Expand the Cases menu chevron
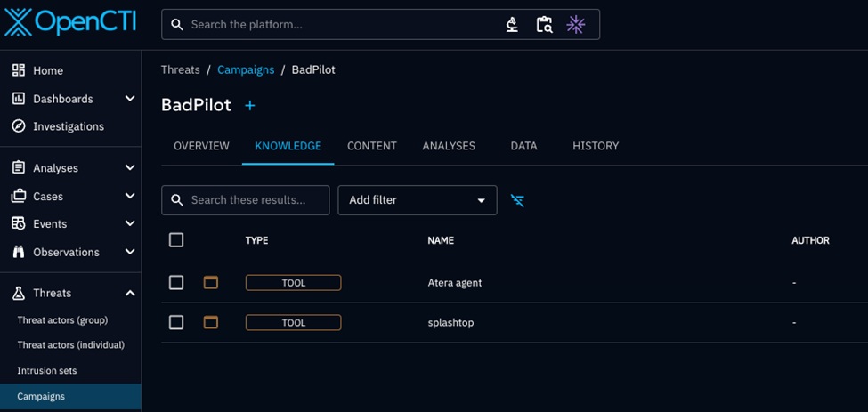This screenshot has width=868, height=412. tap(130, 195)
